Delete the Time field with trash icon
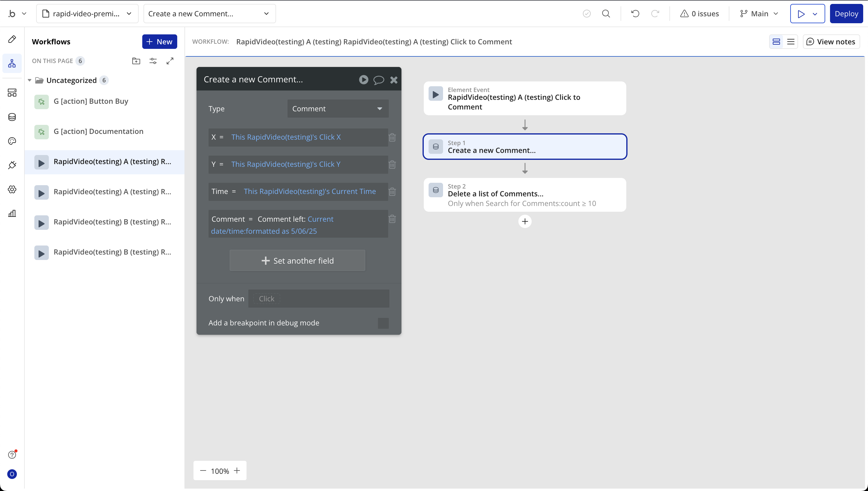The height and width of the screenshot is (491, 868). tap(392, 192)
